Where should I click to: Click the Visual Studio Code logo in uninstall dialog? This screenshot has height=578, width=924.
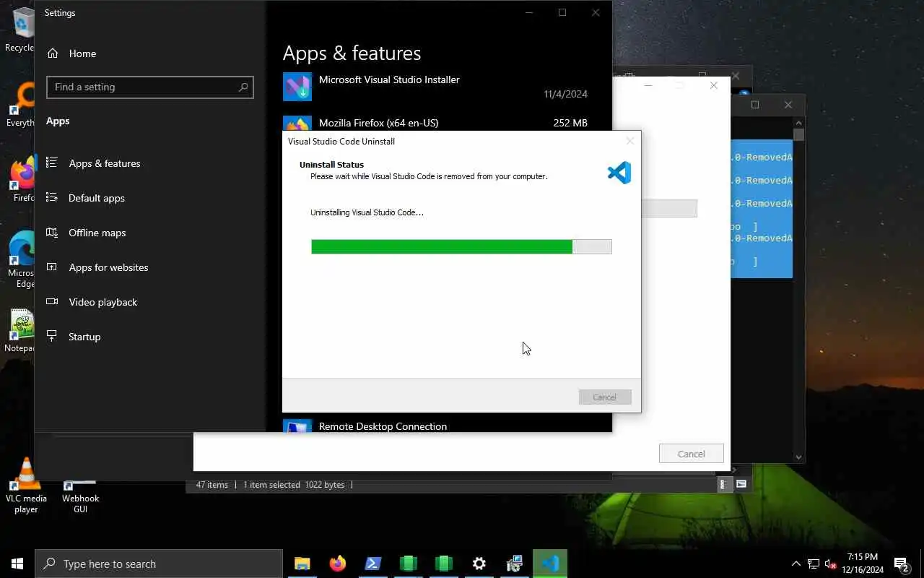tap(619, 173)
